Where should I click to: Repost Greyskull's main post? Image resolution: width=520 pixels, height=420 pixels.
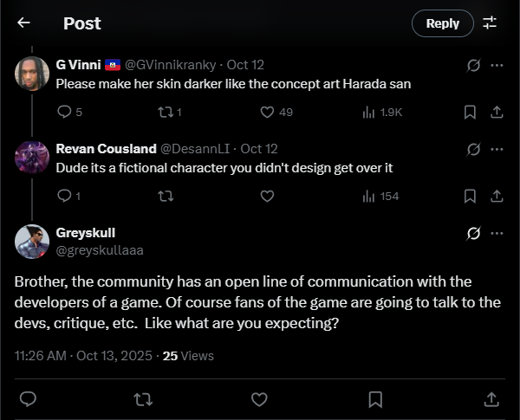click(x=144, y=398)
